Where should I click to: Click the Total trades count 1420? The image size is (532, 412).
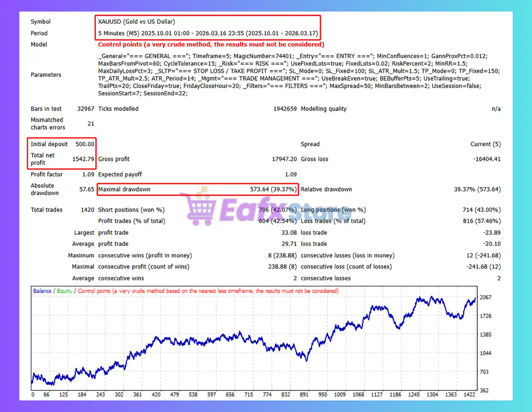pos(87,210)
